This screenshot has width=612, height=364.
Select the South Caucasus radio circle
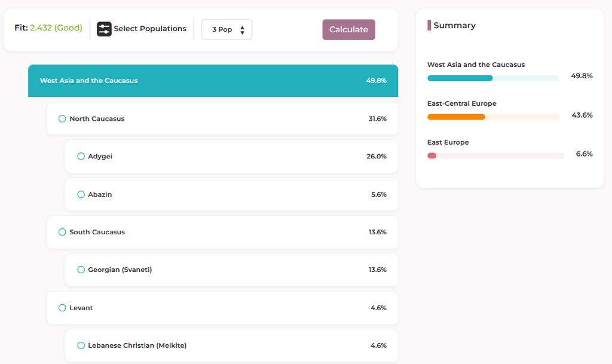point(62,232)
